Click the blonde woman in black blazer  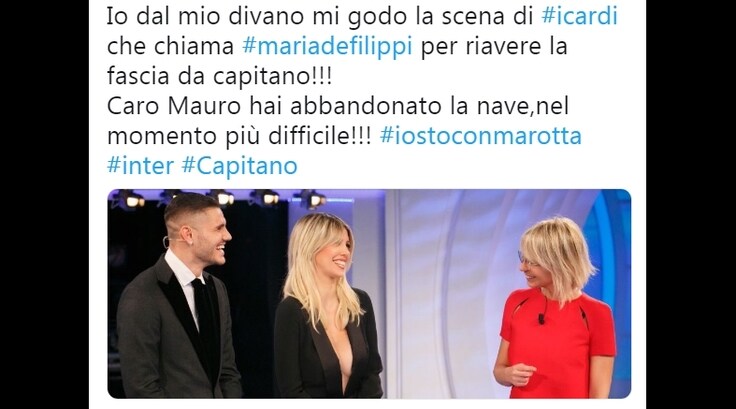click(327, 306)
